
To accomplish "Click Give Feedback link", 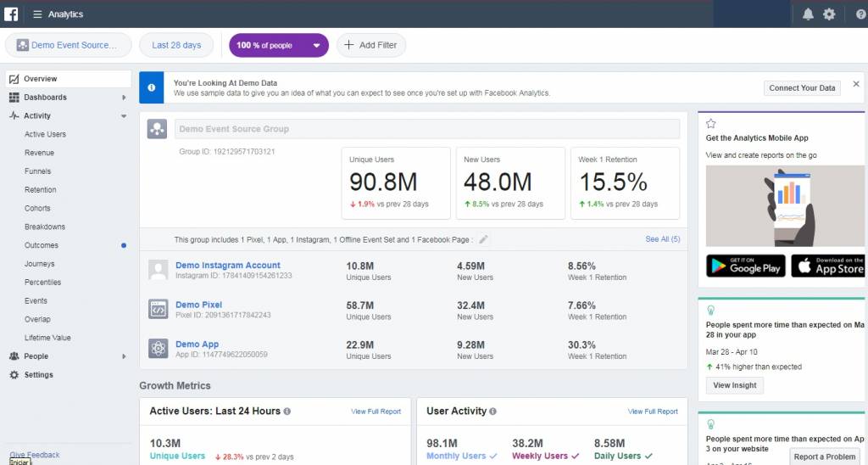I will pos(34,455).
